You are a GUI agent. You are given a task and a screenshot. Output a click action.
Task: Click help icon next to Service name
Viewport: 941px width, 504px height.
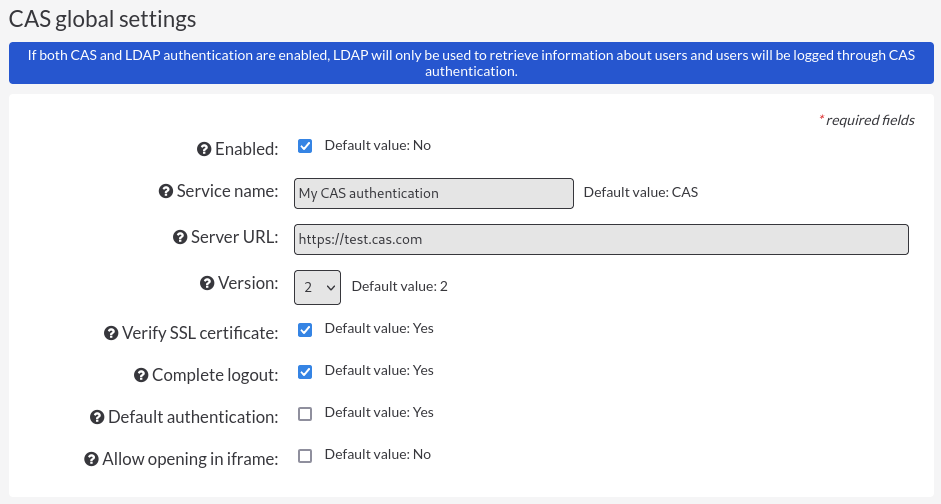click(166, 191)
